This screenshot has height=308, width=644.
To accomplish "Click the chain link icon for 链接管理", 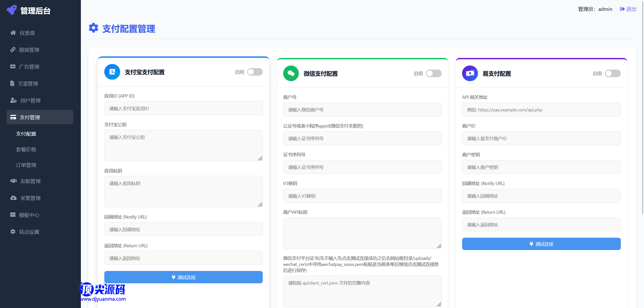I will tap(13, 50).
